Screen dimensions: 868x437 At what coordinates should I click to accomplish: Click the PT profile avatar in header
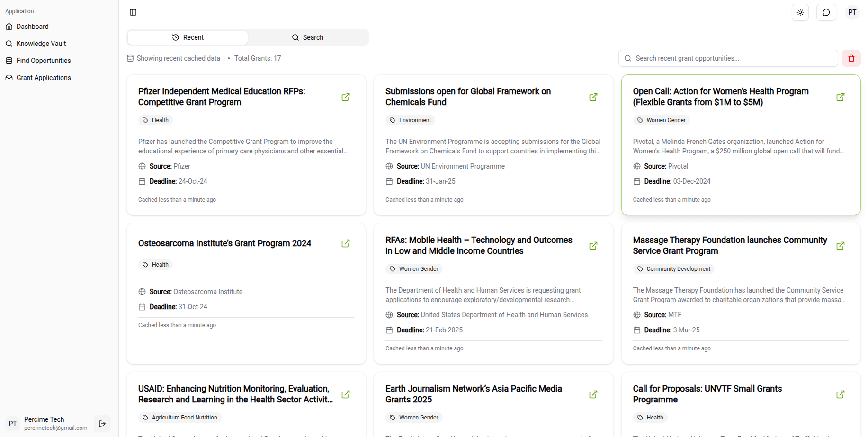(x=852, y=12)
